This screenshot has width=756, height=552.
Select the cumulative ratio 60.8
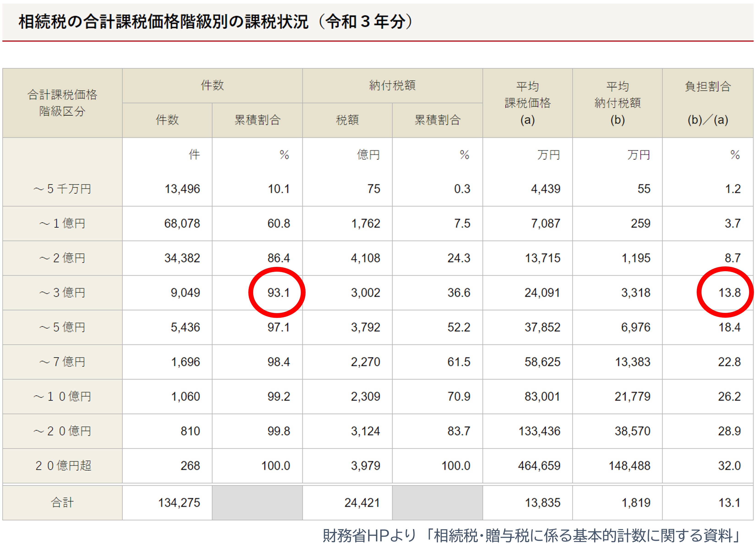point(279,224)
